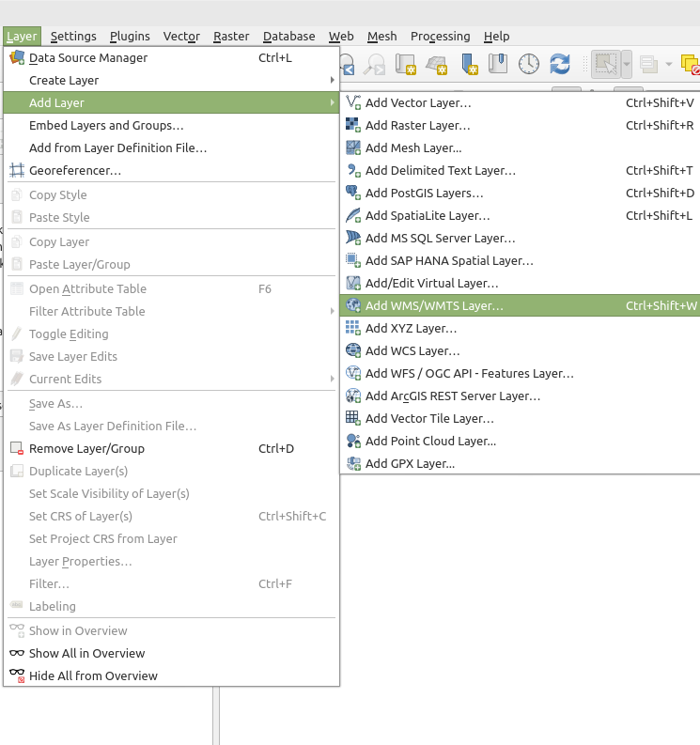Choose Add Delimited Text Layer
Viewport: 700px width, 745px height.
[x=440, y=170]
